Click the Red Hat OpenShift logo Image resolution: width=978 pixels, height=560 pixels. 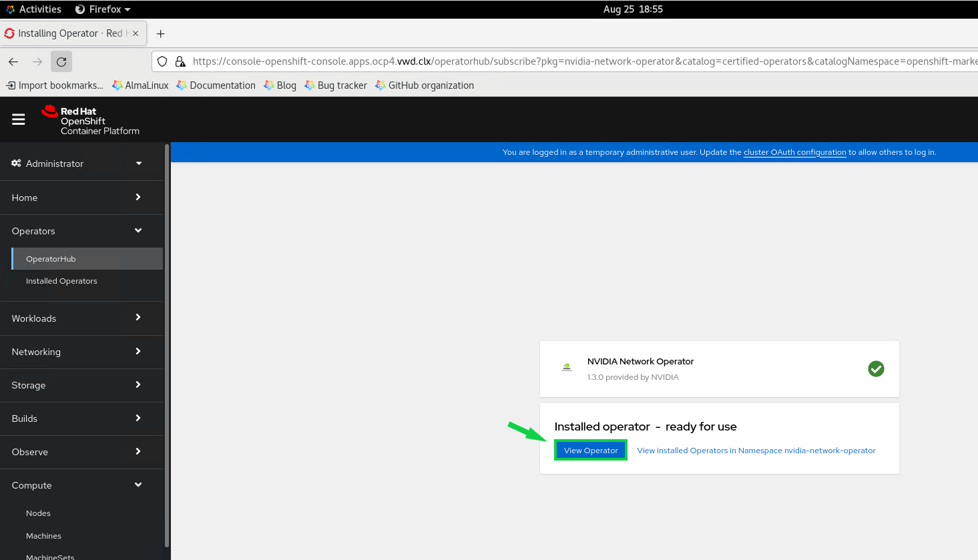[x=90, y=120]
